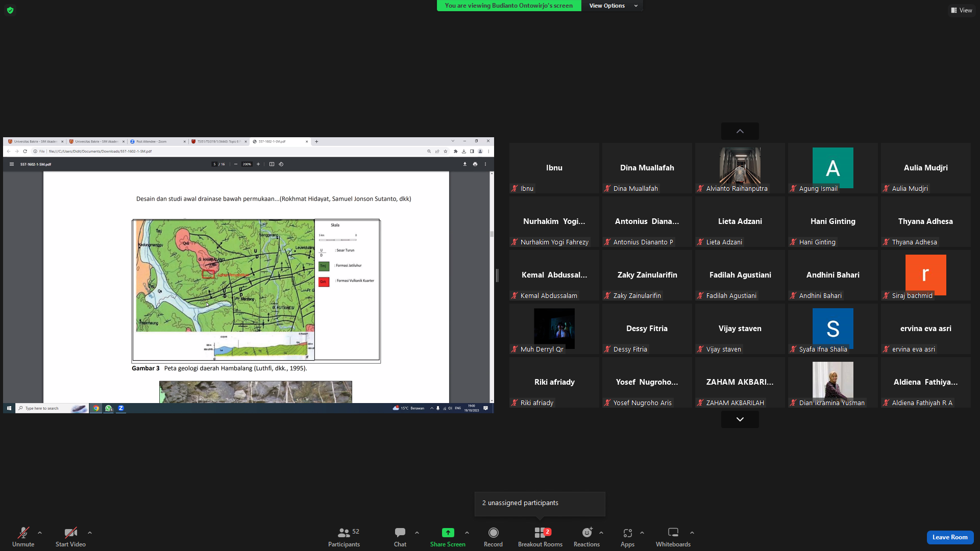Click the green Share Screen icon
The image size is (980, 551).
(x=448, y=533)
